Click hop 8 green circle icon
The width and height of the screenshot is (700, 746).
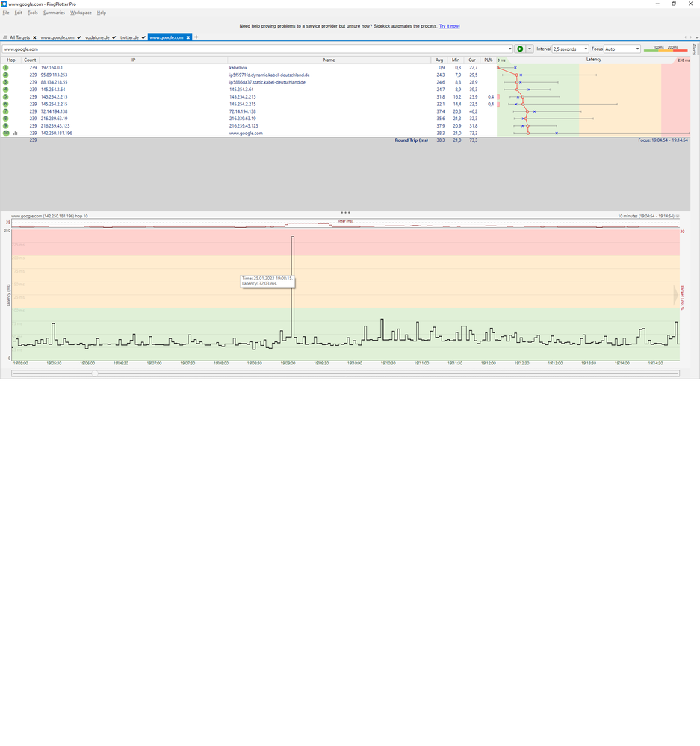click(x=6, y=119)
